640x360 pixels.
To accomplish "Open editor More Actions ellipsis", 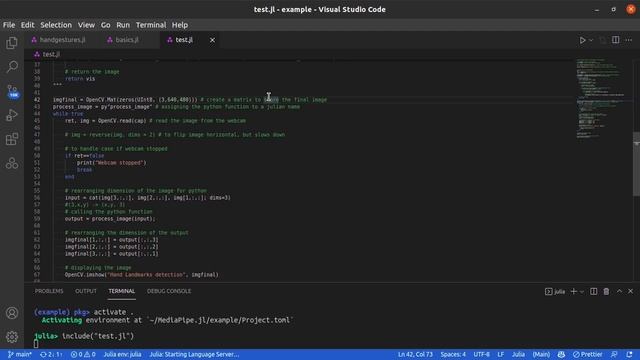I will (x=629, y=40).
